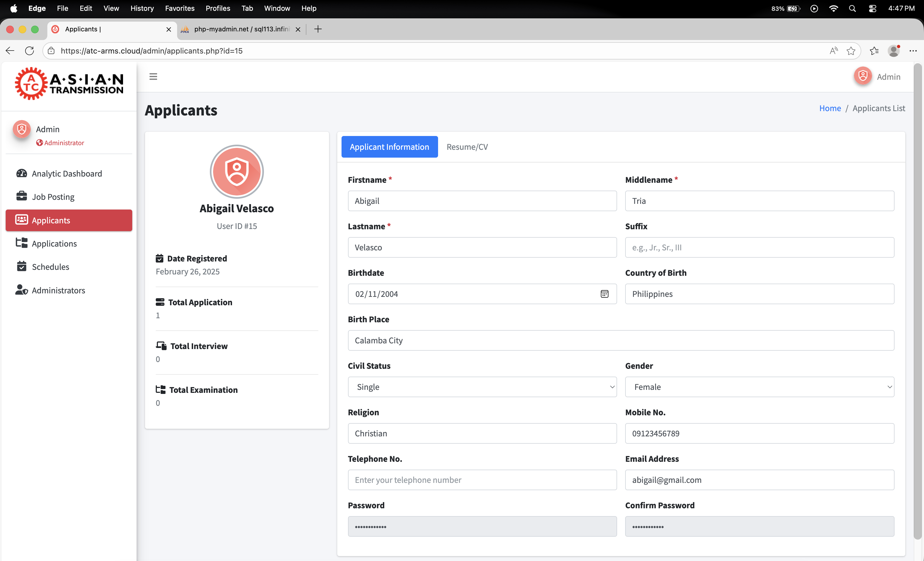
Task: Expand the Civil Status dropdown
Action: point(482,387)
